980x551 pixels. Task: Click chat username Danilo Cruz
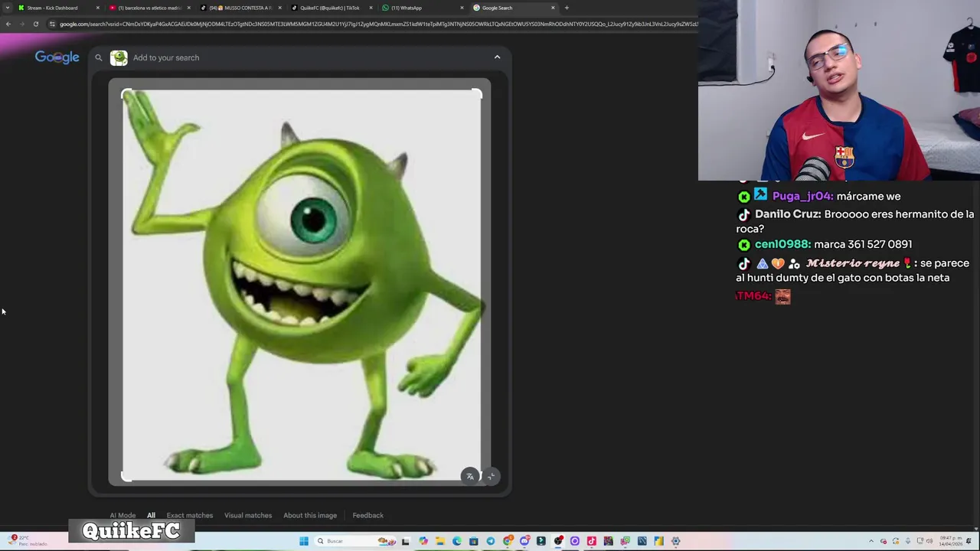(x=788, y=214)
